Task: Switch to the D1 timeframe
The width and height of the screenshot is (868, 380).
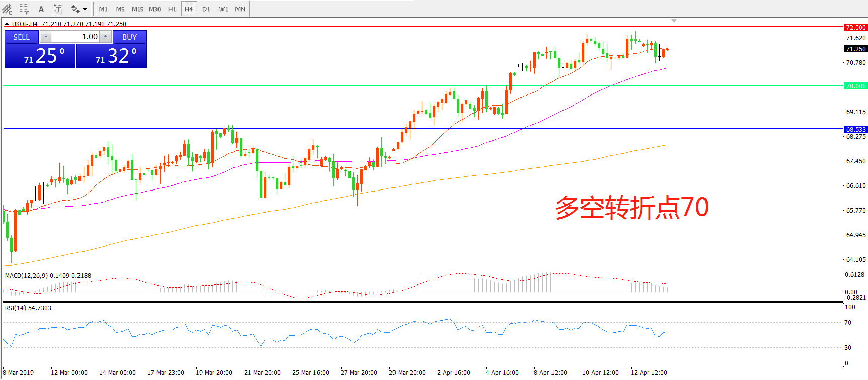Action: 206,9
